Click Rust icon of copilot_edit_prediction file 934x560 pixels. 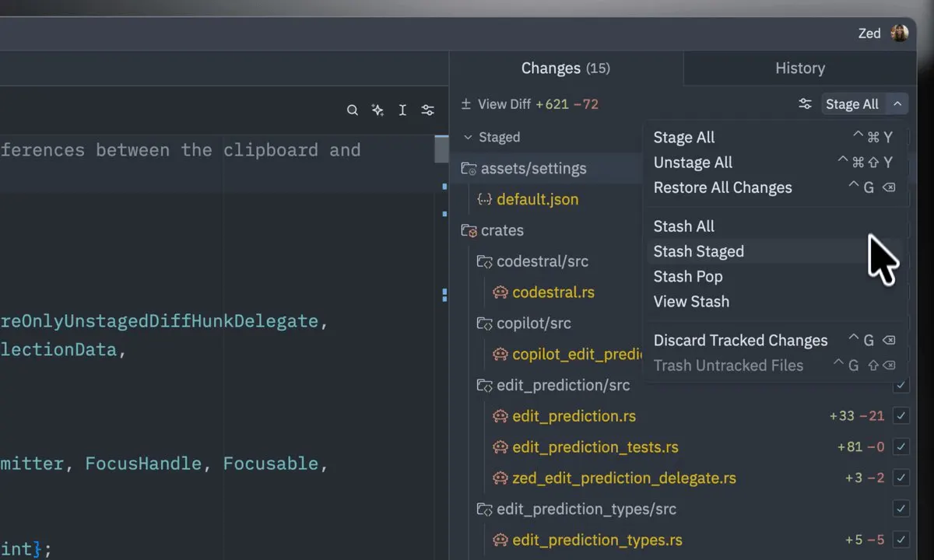(500, 355)
